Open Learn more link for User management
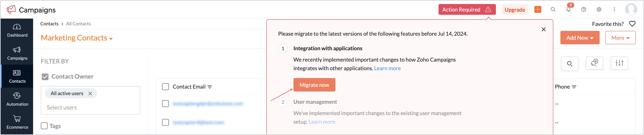Image resolution: width=644 pixels, height=135 pixels. 322,122
